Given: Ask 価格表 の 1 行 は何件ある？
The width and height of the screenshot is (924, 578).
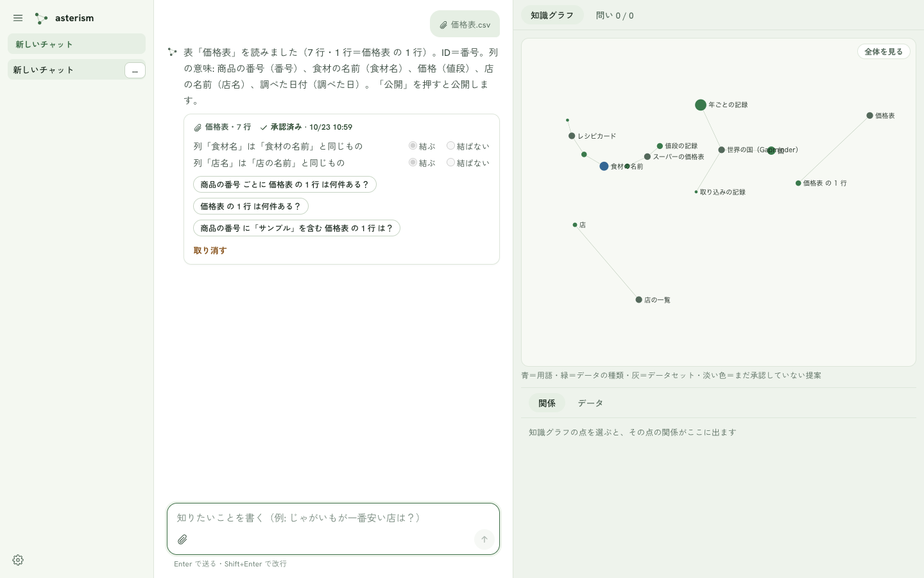Looking at the screenshot, I should [x=251, y=206].
